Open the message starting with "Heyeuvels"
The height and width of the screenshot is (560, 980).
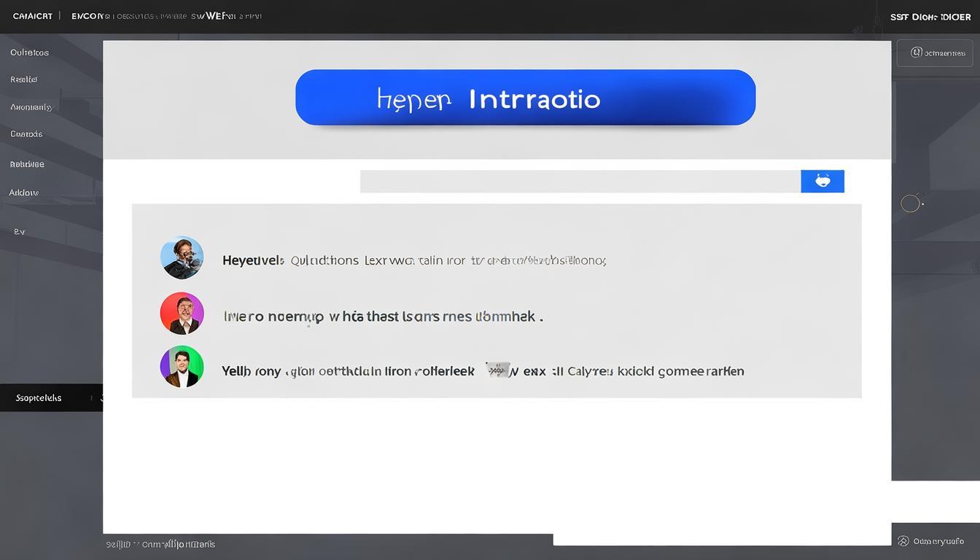pyautogui.click(x=414, y=260)
